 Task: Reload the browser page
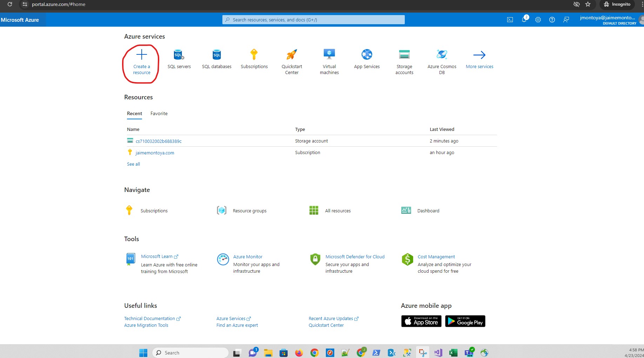pos(10,4)
